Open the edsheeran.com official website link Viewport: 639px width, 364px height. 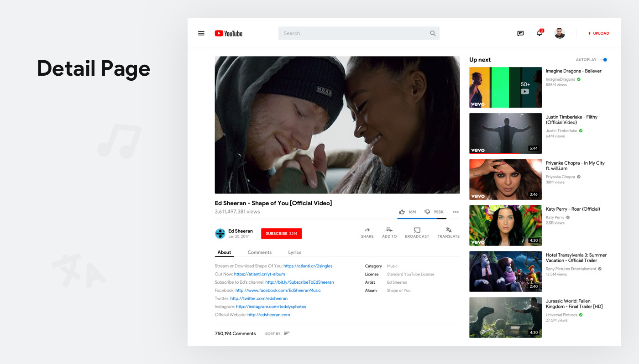pyautogui.click(x=269, y=315)
